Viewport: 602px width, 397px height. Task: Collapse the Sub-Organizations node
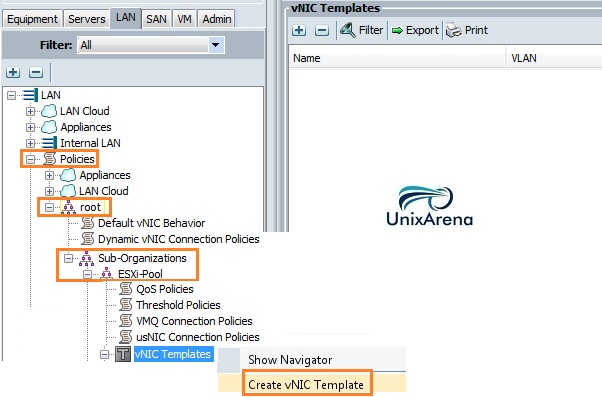[68, 258]
